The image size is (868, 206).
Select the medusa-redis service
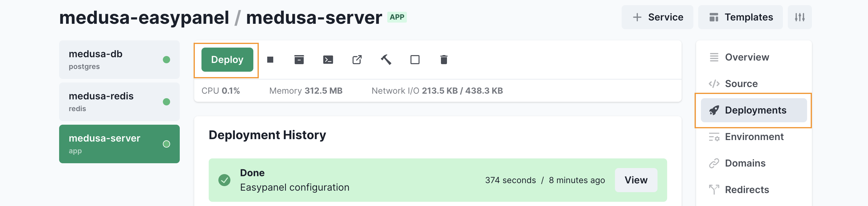click(119, 102)
